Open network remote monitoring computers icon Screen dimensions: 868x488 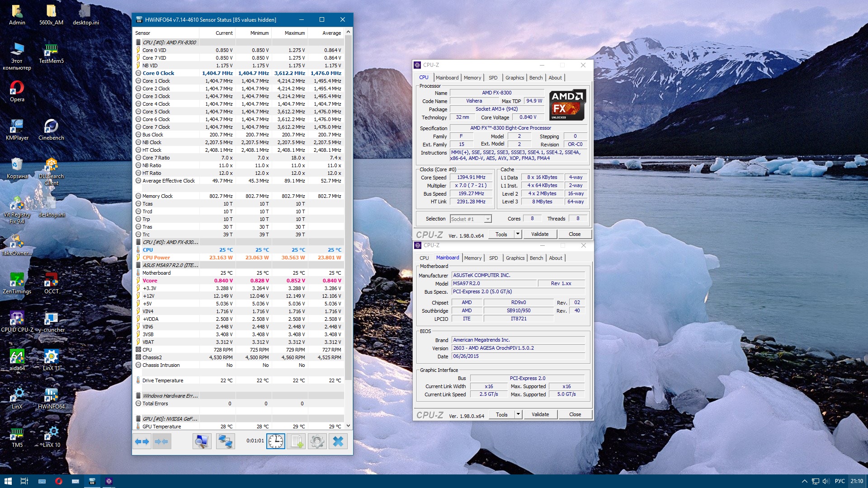(x=225, y=441)
